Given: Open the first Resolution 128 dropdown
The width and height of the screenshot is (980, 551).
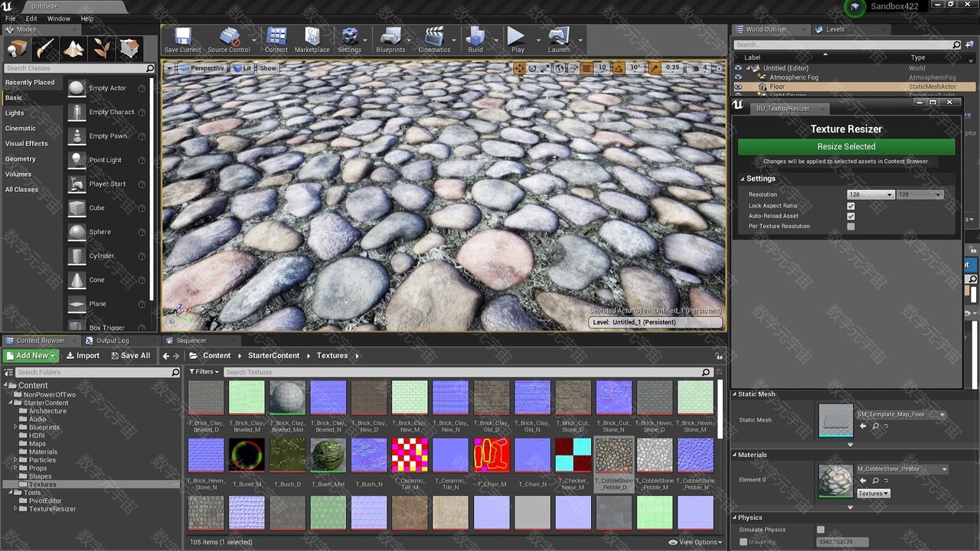Looking at the screenshot, I should pos(871,194).
